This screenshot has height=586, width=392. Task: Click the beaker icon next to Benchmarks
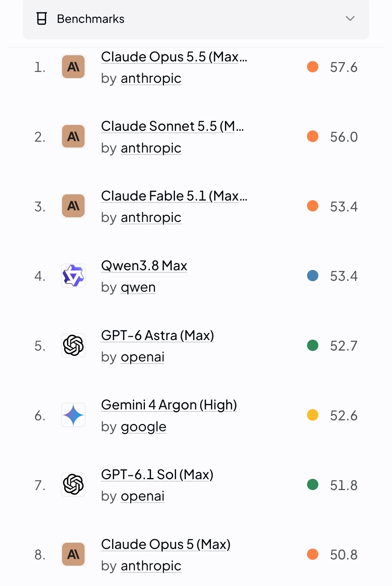tap(42, 19)
